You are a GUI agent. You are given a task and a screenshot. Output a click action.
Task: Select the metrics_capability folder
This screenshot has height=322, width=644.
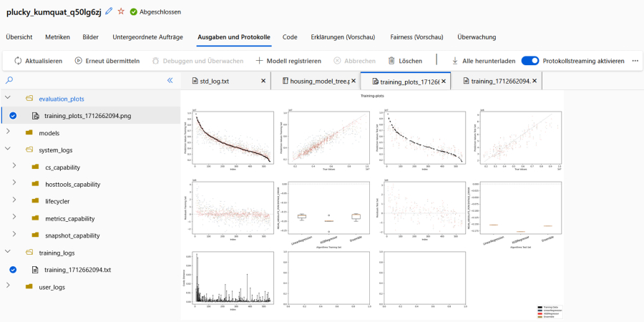pyautogui.click(x=70, y=218)
